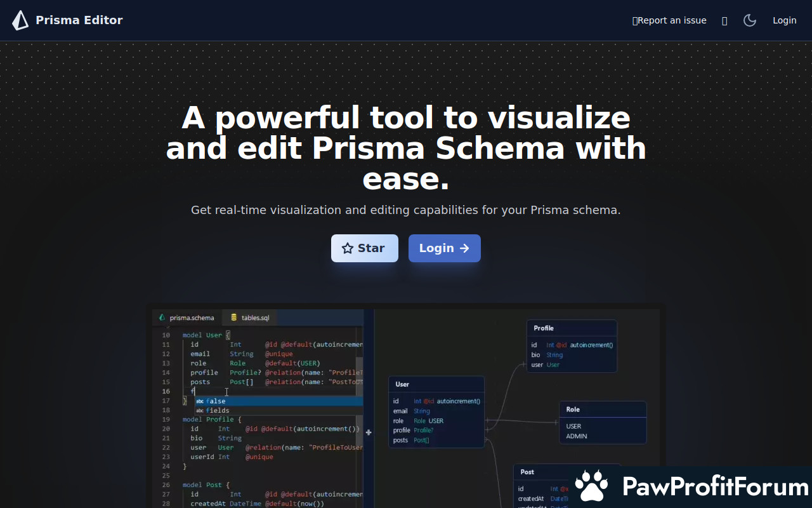812x508 pixels.
Task: Click the bio field in Profile node
Action: click(572, 355)
